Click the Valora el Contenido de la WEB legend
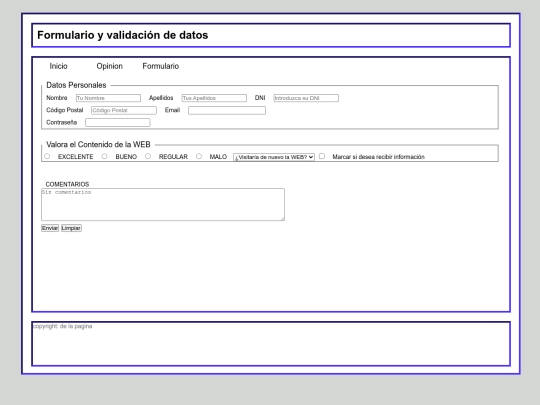The height and width of the screenshot is (405, 540). pos(98,144)
